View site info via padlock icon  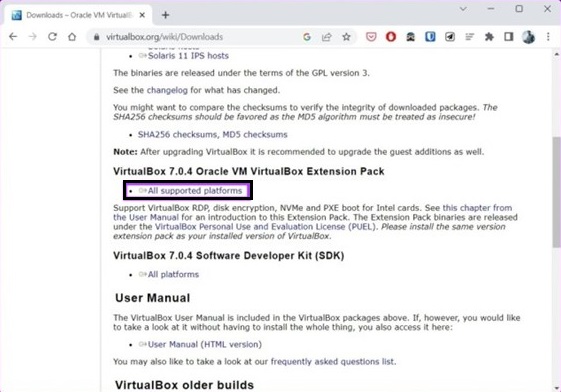96,37
